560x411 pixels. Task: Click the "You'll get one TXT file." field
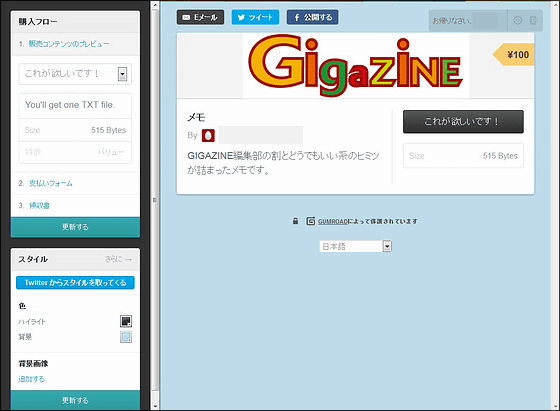(75, 105)
